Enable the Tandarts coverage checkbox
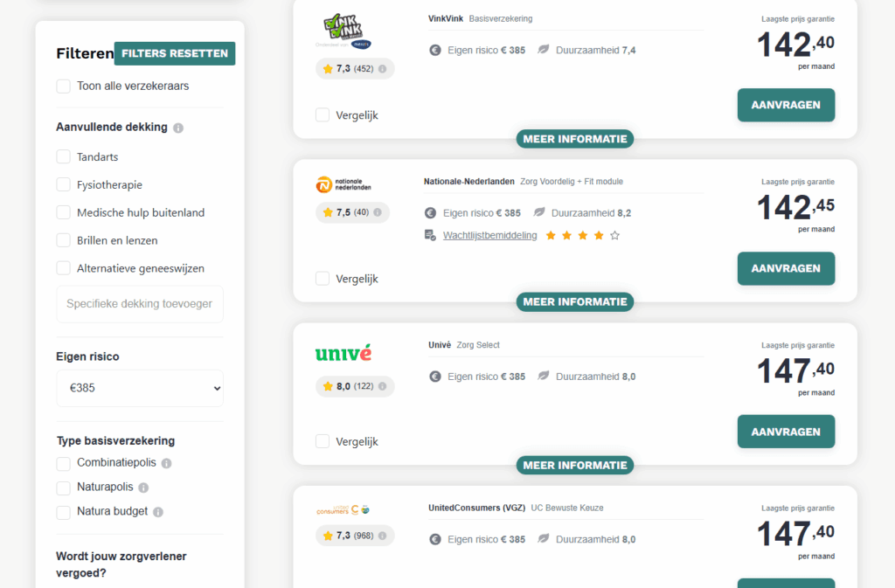This screenshot has height=588, width=895. click(x=64, y=157)
